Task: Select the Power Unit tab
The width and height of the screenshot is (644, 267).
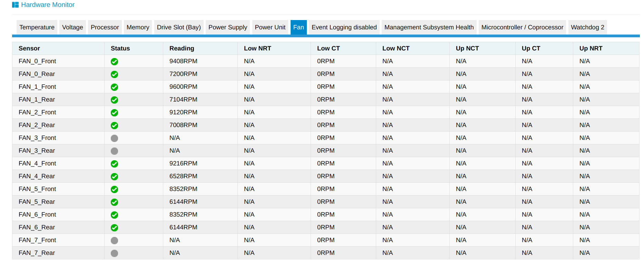Action: (x=270, y=27)
